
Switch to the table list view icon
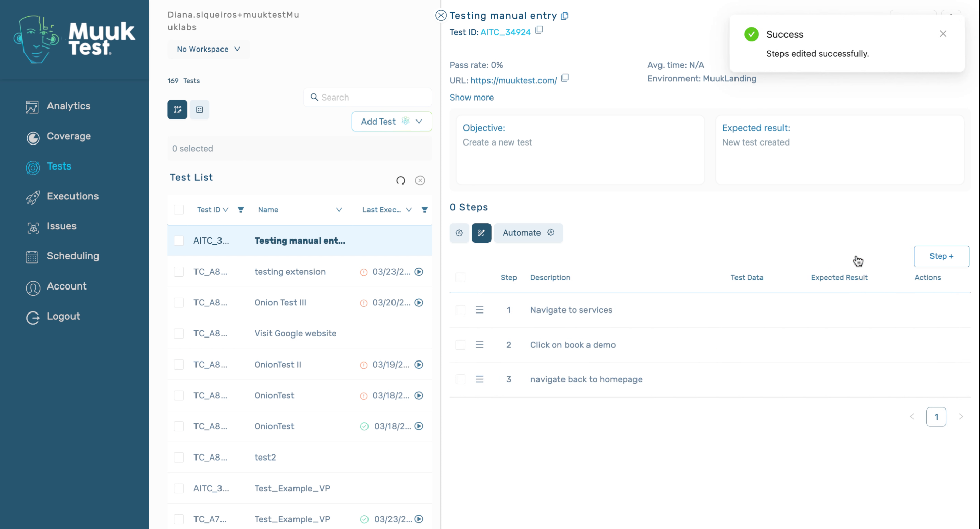(x=200, y=110)
